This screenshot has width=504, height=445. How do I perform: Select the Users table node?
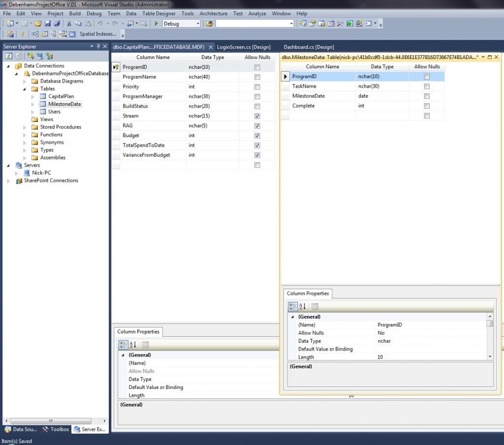tap(54, 112)
